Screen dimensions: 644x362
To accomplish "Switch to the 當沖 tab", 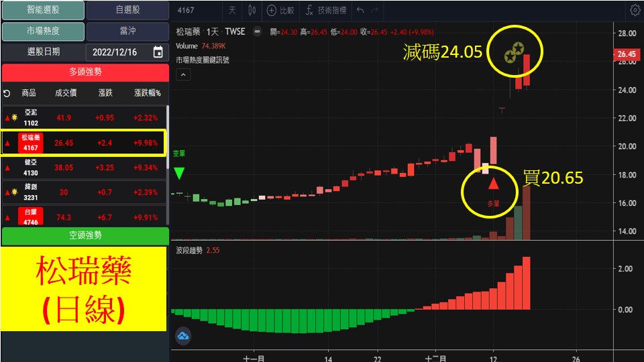I will (127, 32).
